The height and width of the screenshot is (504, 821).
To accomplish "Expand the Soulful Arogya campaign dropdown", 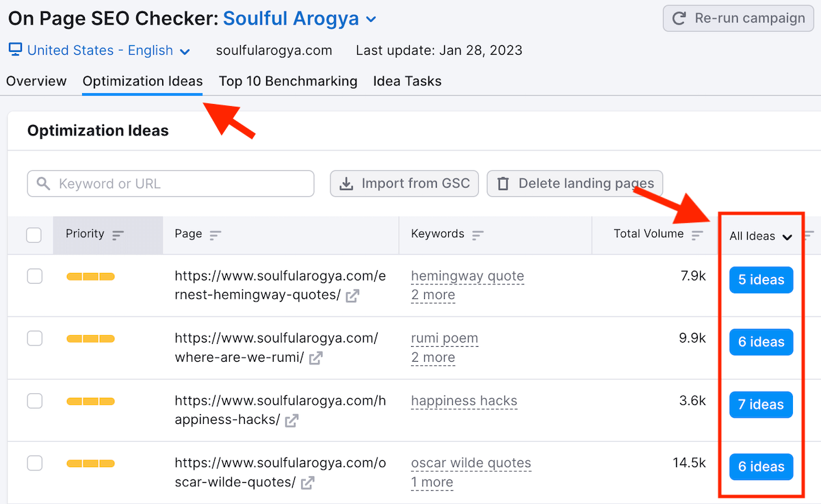I will point(371,19).
